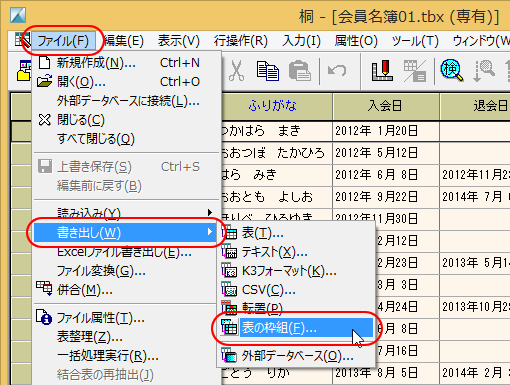Image resolution: width=510 pixels, height=385 pixels.
Task: Expand the 読み込み(Y) submenu arrow
Action: point(210,212)
